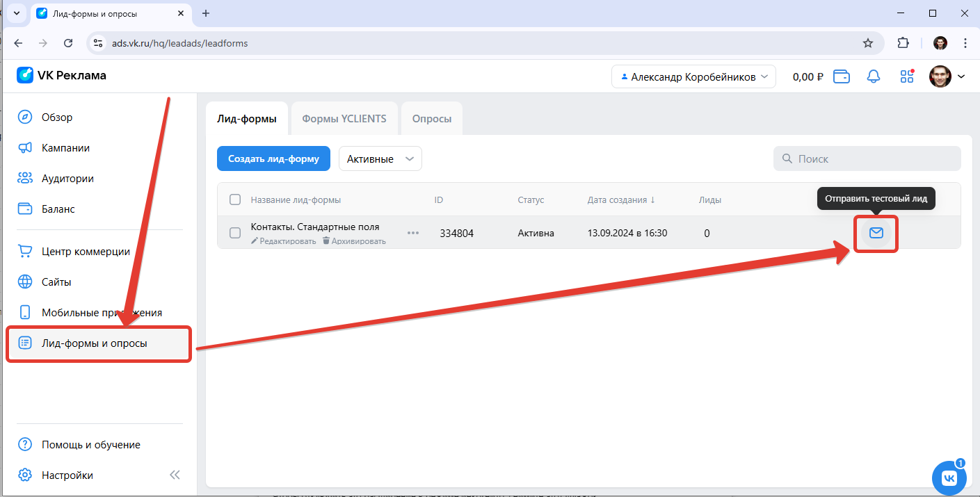Viewport: 980px width, 497px height.
Task: Click status Активна cell
Action: 536,233
